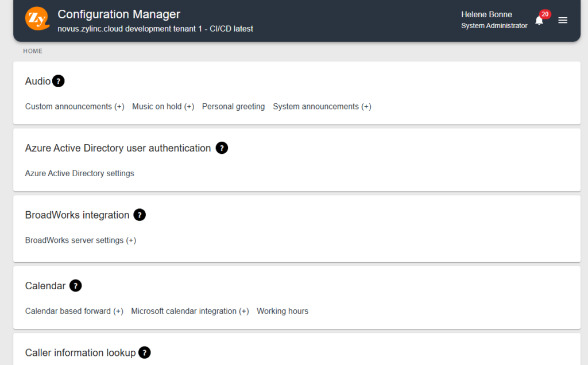Click the Audio section heading
588x365 pixels.
pos(37,81)
